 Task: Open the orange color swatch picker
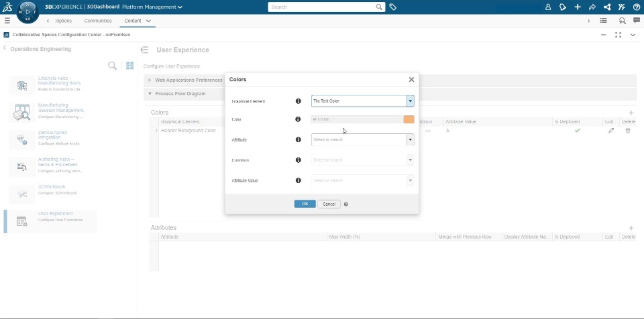click(409, 119)
